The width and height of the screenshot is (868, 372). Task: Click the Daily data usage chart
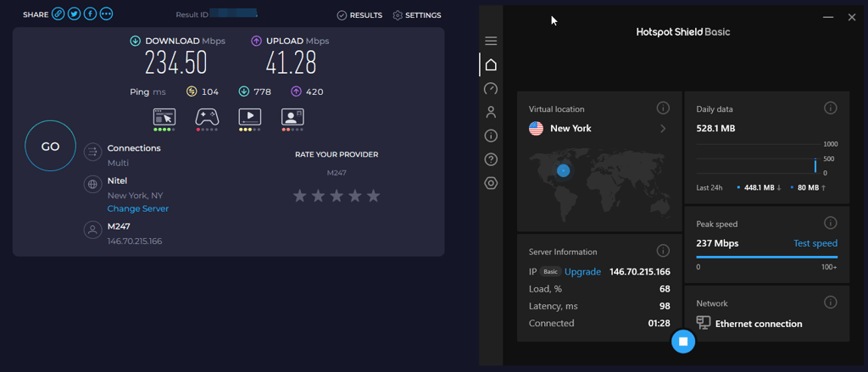[766, 158]
